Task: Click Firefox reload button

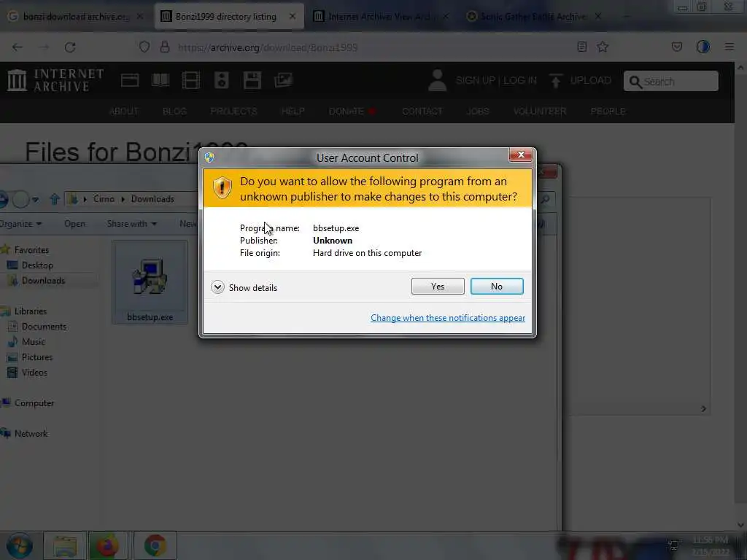Action: 70,47
